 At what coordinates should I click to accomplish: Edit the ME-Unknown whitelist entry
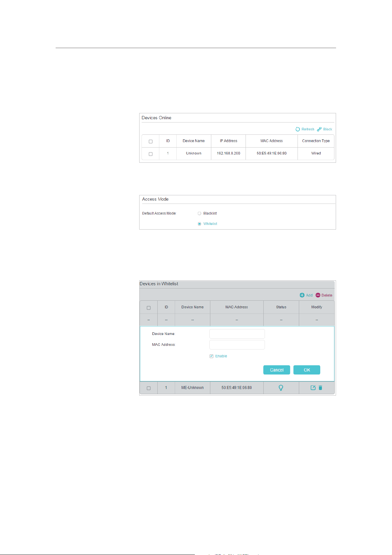point(313,388)
